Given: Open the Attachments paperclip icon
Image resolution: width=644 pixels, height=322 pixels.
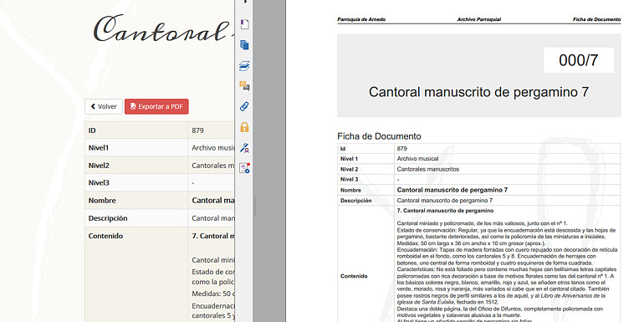Looking at the screenshot, I should (x=244, y=107).
